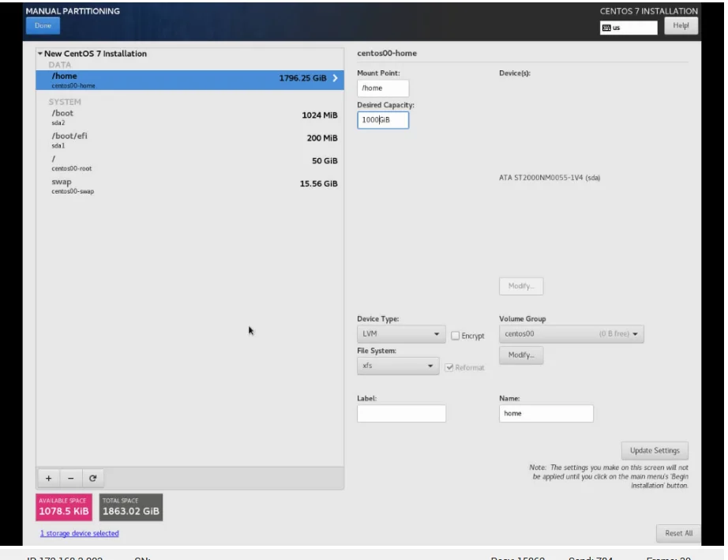Open the File System xfs dropdown
Viewport: 728px width, 560px height.
click(398, 366)
